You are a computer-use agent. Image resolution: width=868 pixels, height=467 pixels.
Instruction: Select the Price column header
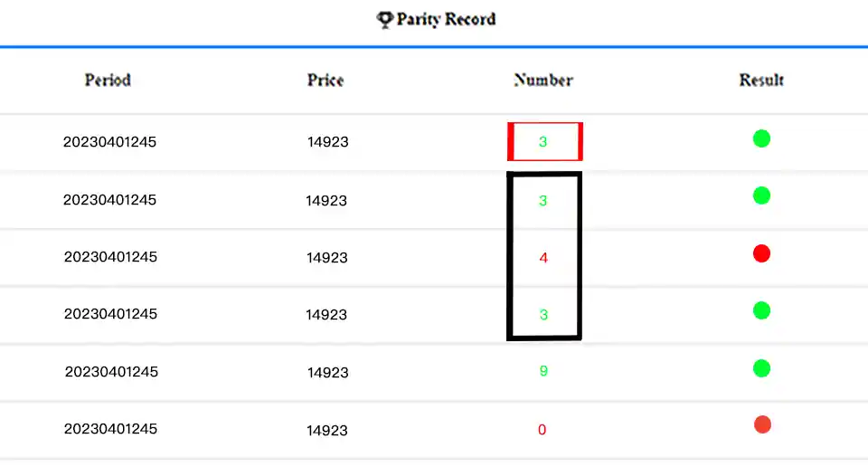pos(325,80)
